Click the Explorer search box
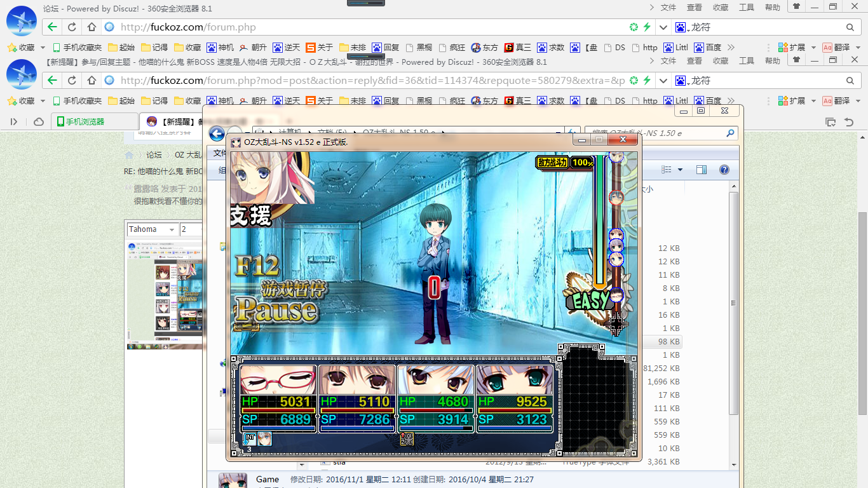This screenshot has width=868, height=488. [x=661, y=133]
